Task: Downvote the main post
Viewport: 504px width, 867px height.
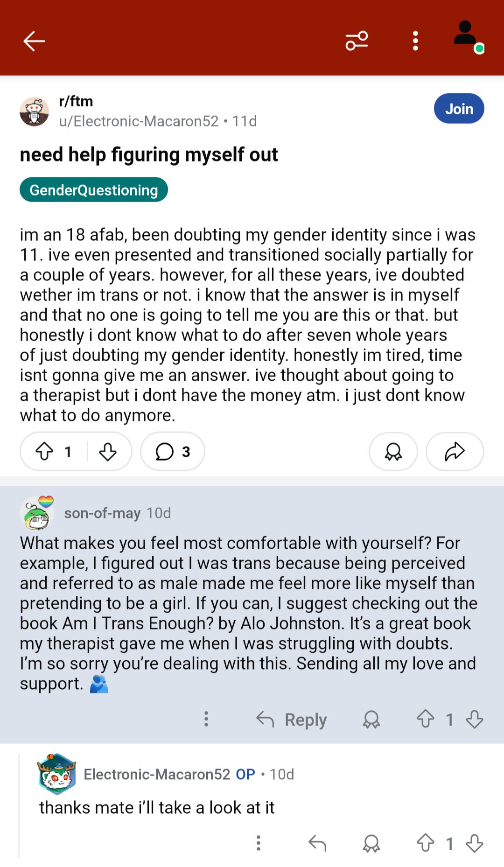Action: [108, 452]
